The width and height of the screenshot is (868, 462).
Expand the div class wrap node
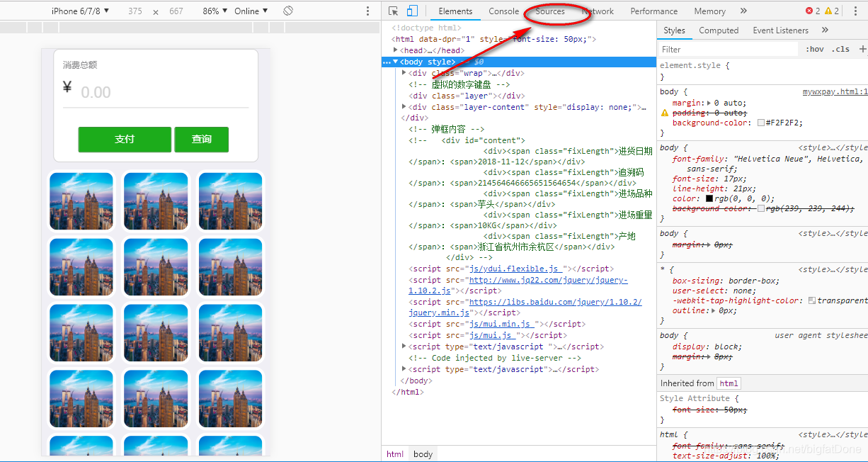404,73
